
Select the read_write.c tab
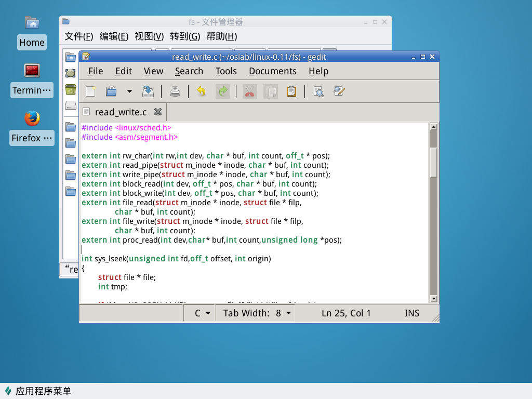(x=121, y=112)
